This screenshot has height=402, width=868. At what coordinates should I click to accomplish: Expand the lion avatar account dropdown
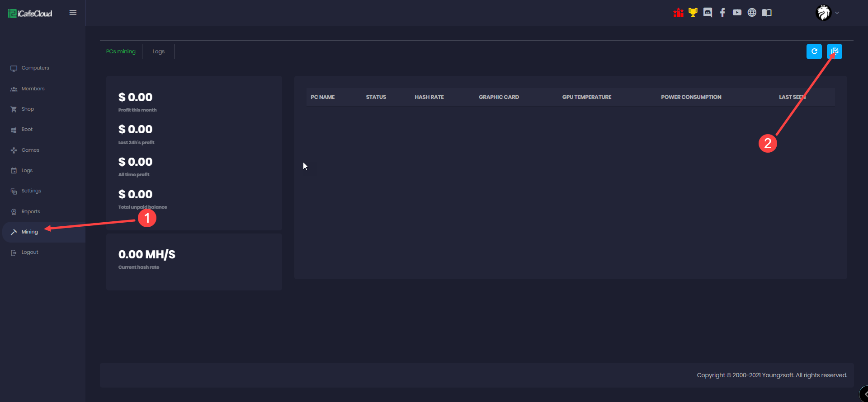tap(827, 13)
